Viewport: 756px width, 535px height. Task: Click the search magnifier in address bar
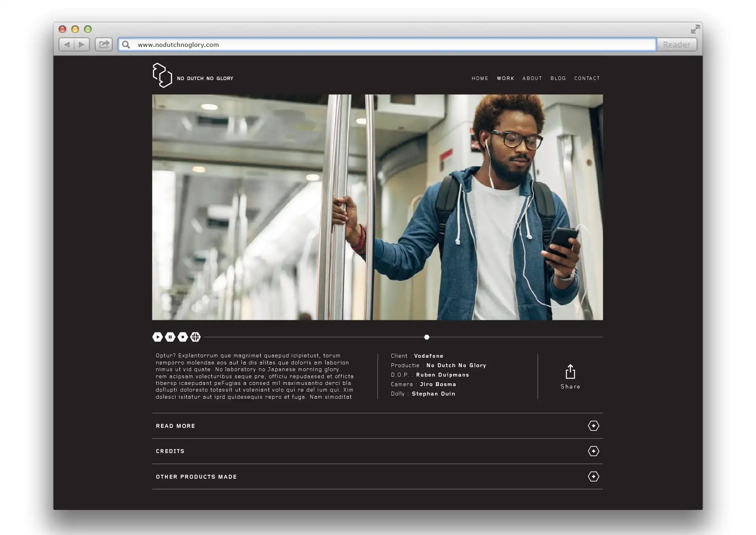[x=126, y=45]
